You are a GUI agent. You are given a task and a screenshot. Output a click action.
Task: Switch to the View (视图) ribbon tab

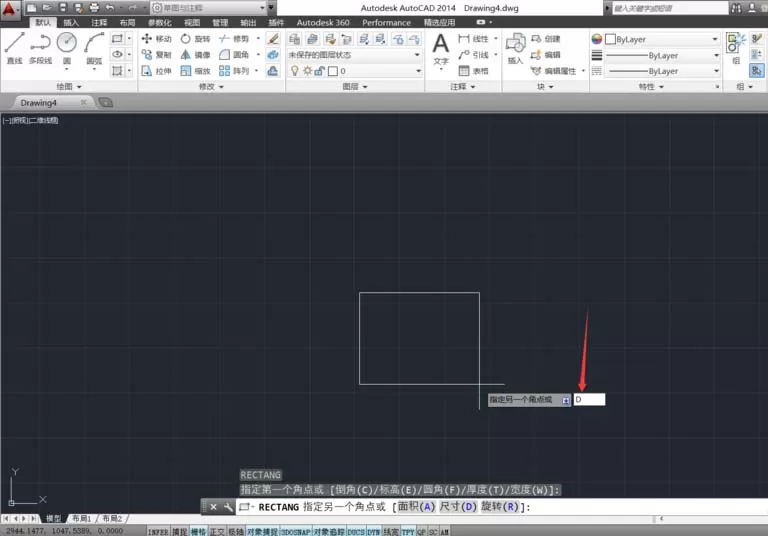192,23
